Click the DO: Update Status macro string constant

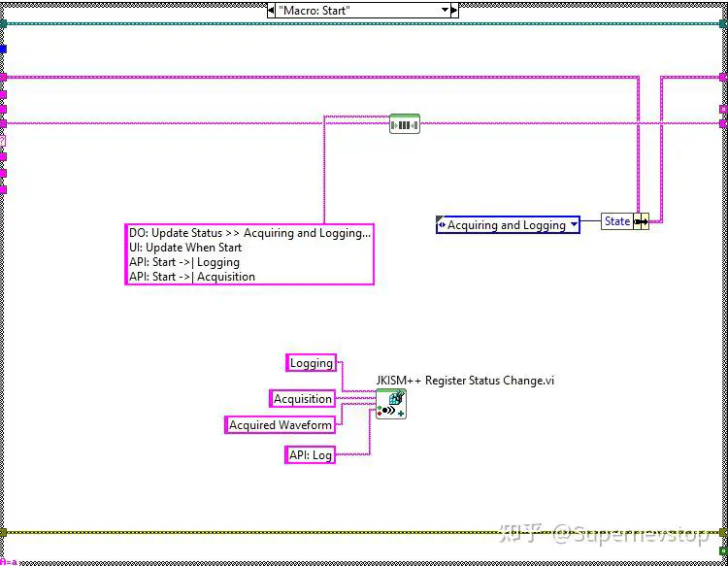[249, 254]
